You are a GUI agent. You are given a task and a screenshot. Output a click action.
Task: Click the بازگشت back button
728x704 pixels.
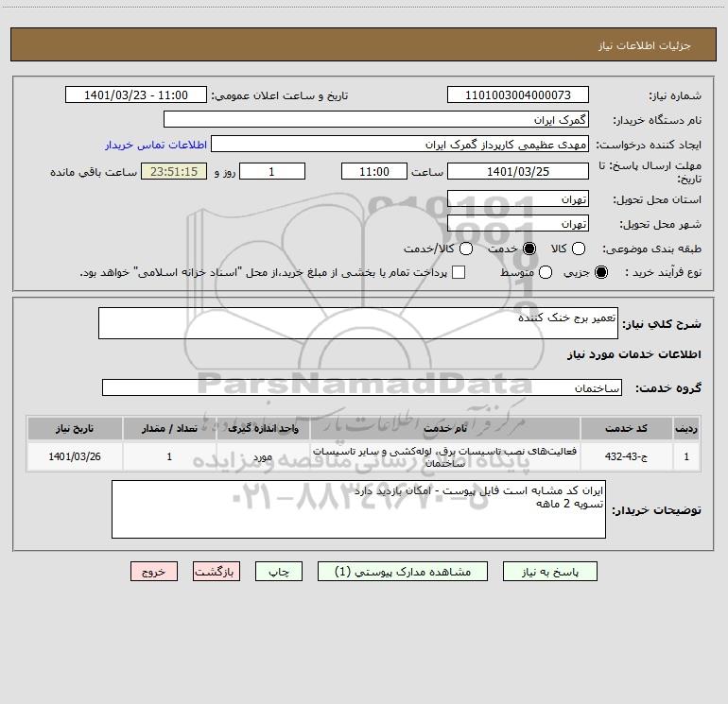(217, 572)
